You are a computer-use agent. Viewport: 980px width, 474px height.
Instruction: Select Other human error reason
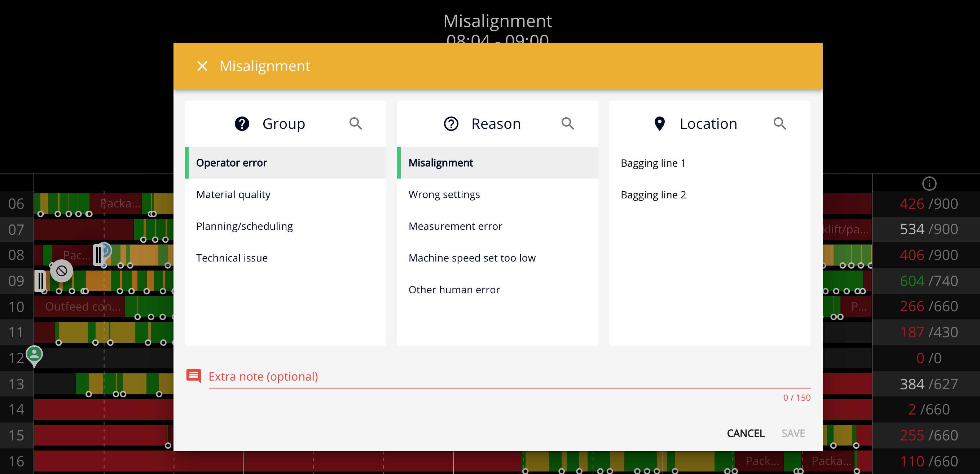(x=454, y=290)
